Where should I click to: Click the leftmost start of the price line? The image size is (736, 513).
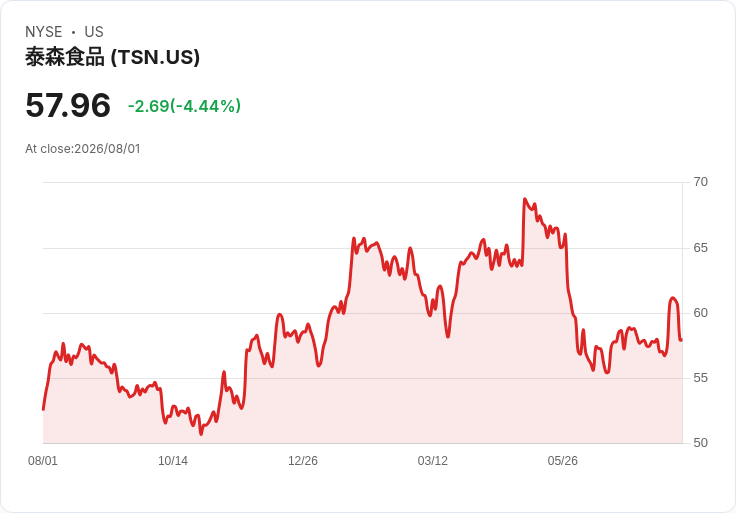point(43,409)
